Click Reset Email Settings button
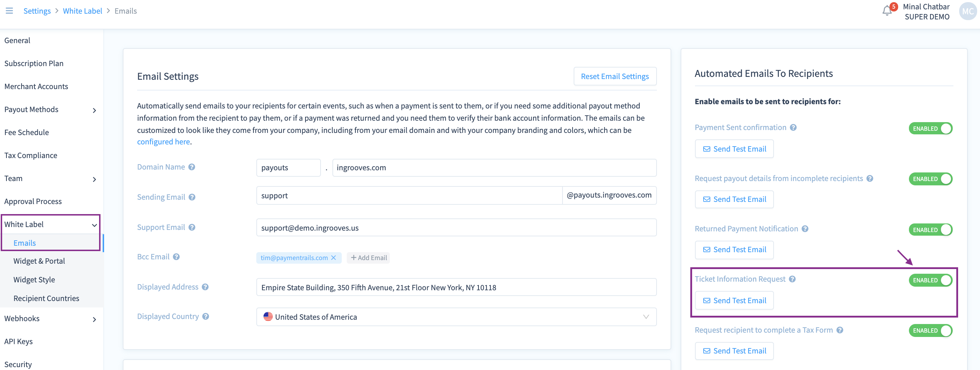Image resolution: width=980 pixels, height=370 pixels. [615, 77]
